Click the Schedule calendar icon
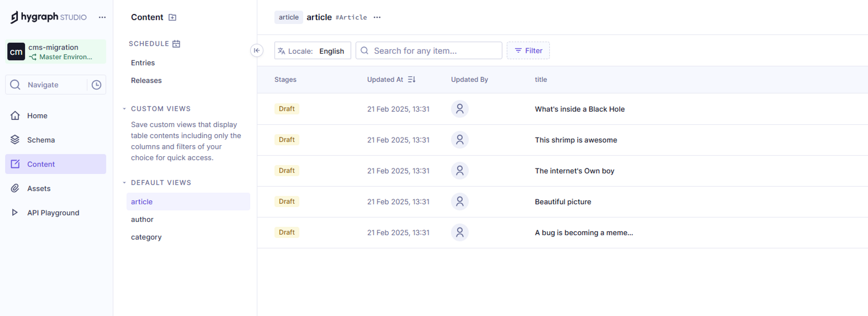The image size is (868, 316). [x=176, y=44]
